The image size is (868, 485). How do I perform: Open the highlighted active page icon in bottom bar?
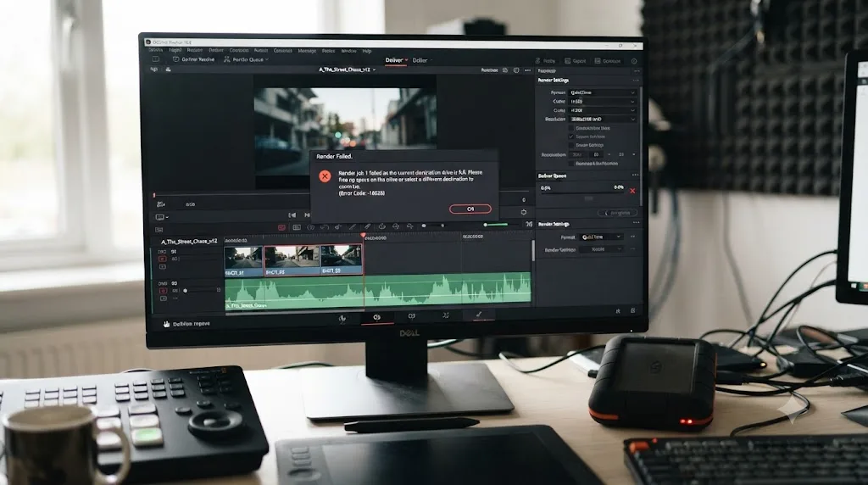(x=377, y=317)
